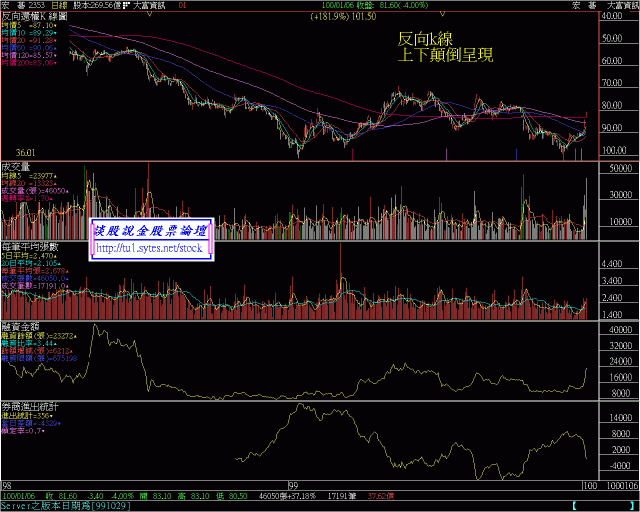Open the tu1.sytes.net/stock forum link
Screen dimensions: 640x512
(149, 248)
